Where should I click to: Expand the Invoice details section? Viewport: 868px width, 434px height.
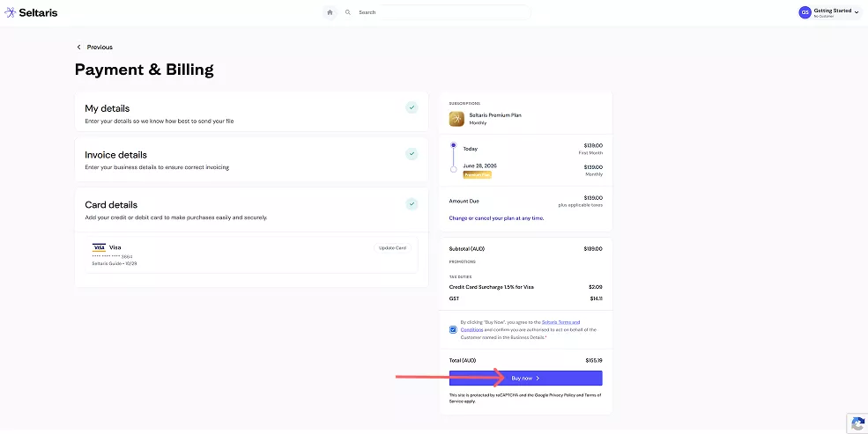click(251, 159)
